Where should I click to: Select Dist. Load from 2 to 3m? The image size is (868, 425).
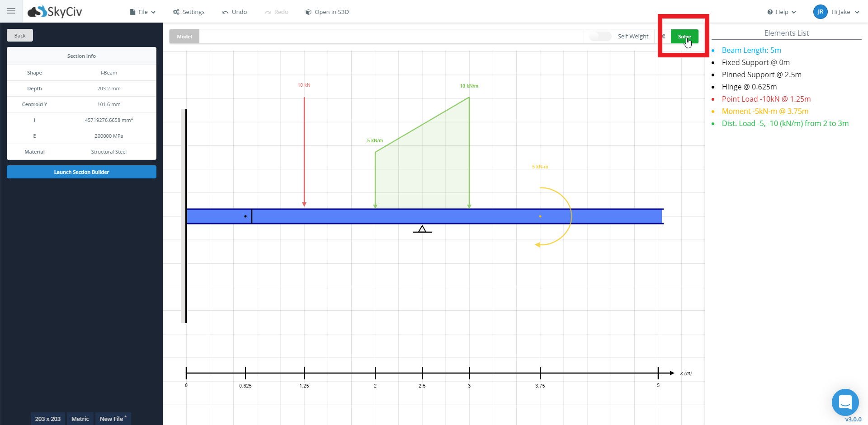point(785,123)
